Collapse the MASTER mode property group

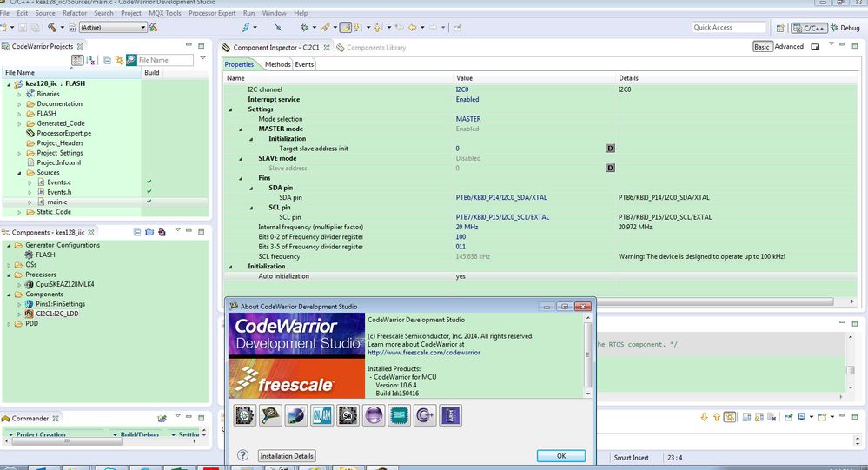coord(241,129)
